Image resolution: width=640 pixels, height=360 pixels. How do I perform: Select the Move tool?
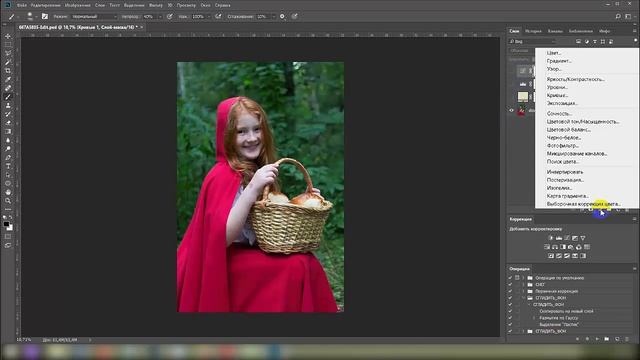point(8,36)
